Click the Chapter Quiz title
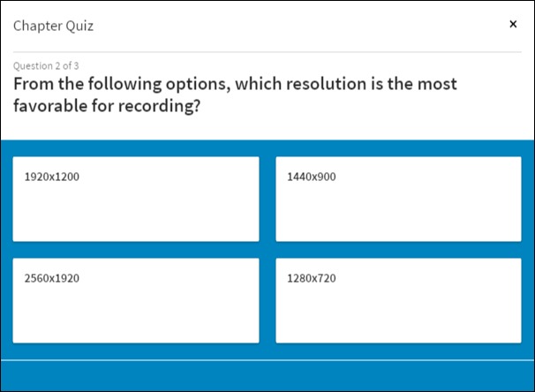The height and width of the screenshot is (392, 535). pyautogui.click(x=53, y=26)
